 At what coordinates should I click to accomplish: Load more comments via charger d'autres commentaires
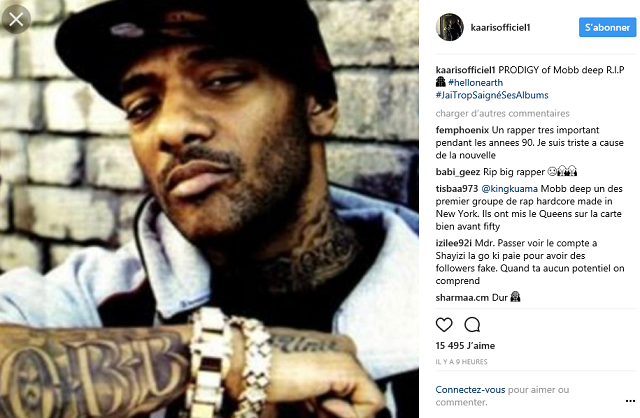[x=502, y=113]
